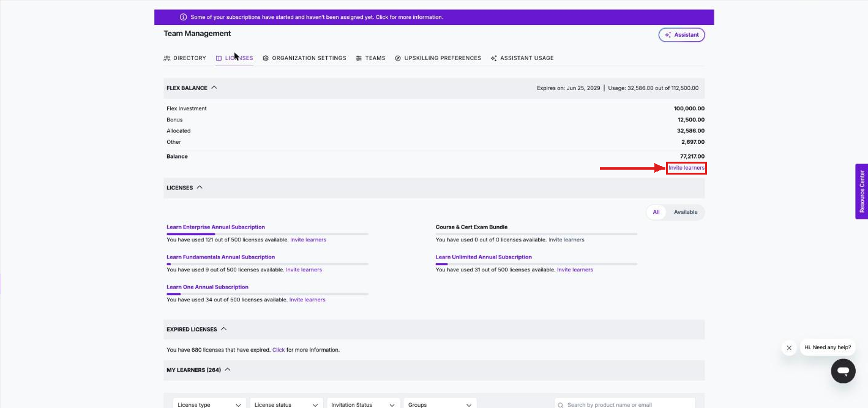
Task: Click the Learn One usage progress bar
Action: point(268,294)
